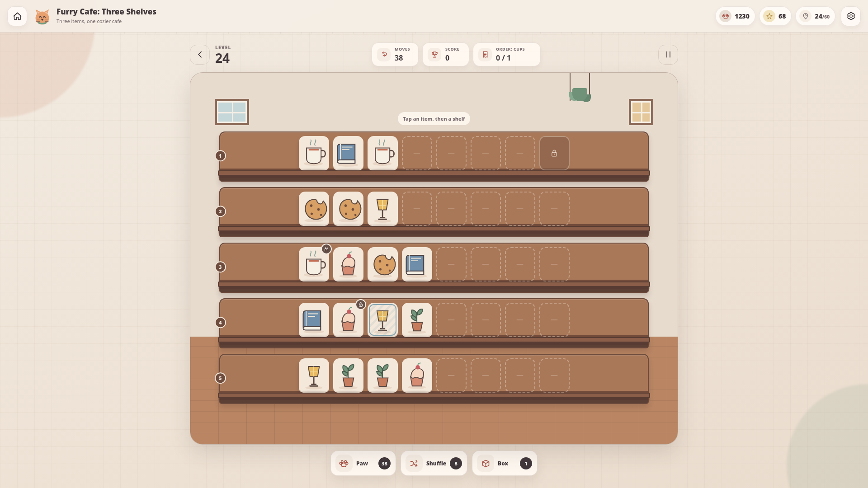Tap the first potted plant on shelf 5
The width and height of the screenshot is (868, 488).
tap(348, 375)
